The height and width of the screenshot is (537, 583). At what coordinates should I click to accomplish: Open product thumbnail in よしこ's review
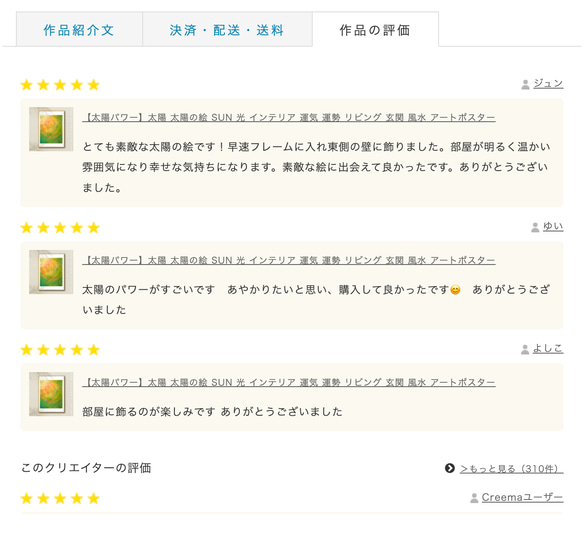click(x=51, y=394)
